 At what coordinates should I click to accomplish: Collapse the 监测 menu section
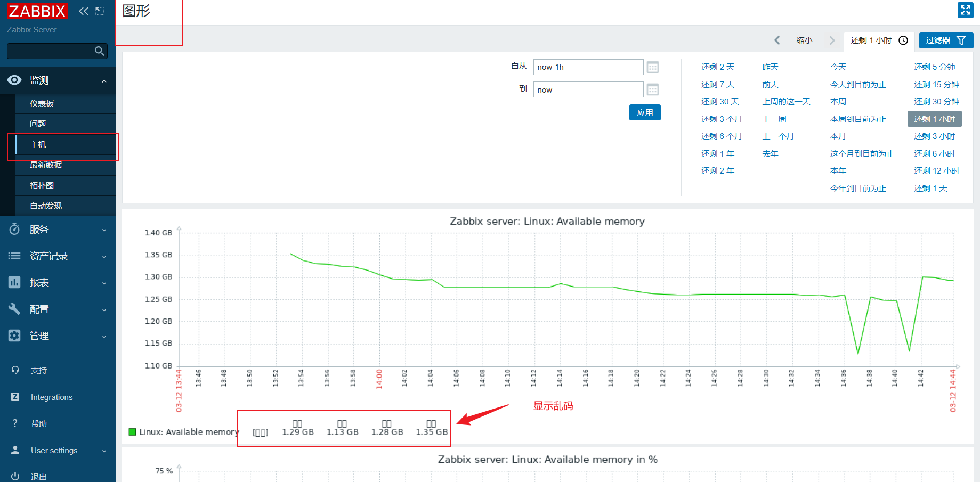(x=104, y=81)
